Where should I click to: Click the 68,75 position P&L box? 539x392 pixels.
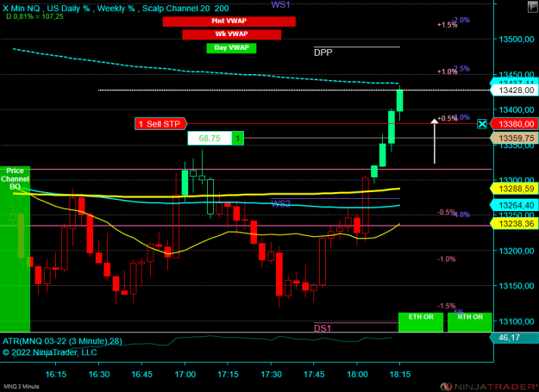pyautogui.click(x=210, y=139)
